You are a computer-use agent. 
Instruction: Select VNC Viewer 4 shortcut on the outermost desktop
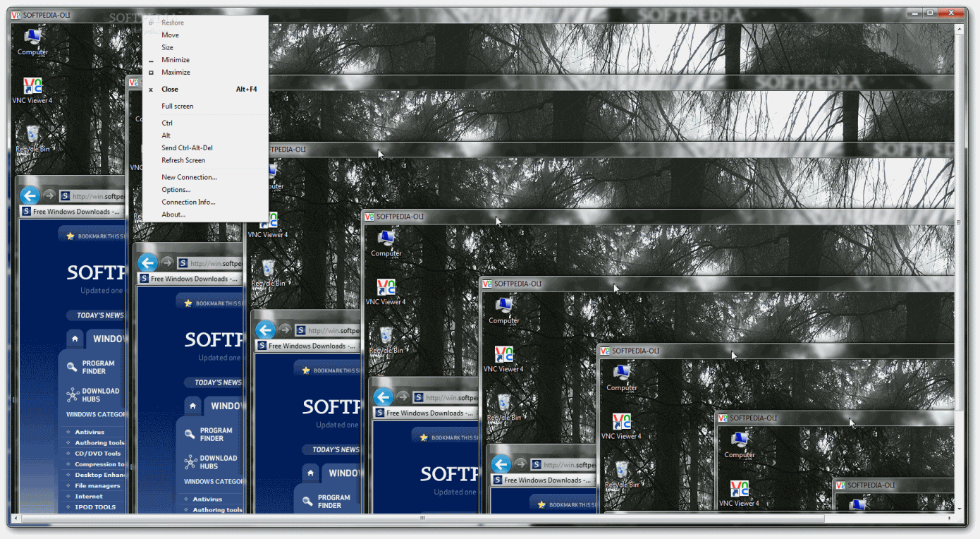coord(32,90)
